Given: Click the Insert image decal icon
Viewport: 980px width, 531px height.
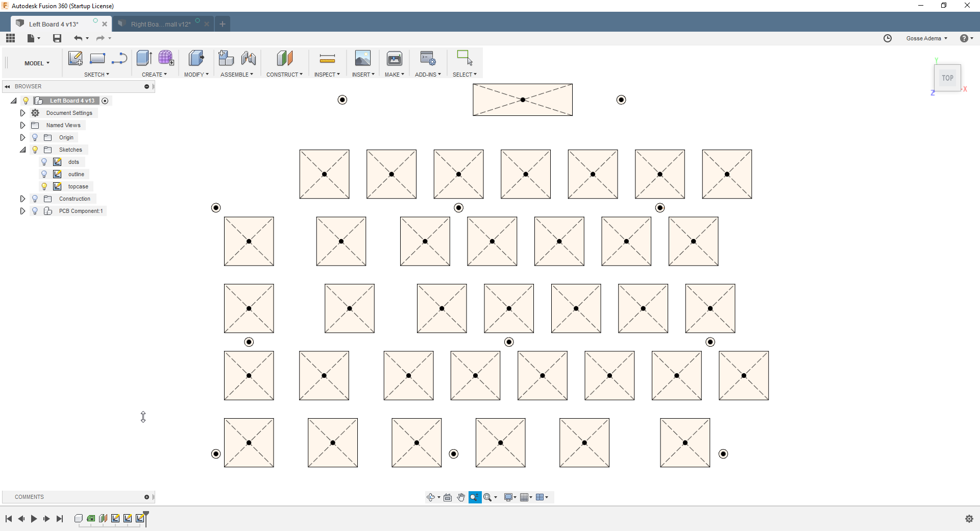Looking at the screenshot, I should [363, 58].
